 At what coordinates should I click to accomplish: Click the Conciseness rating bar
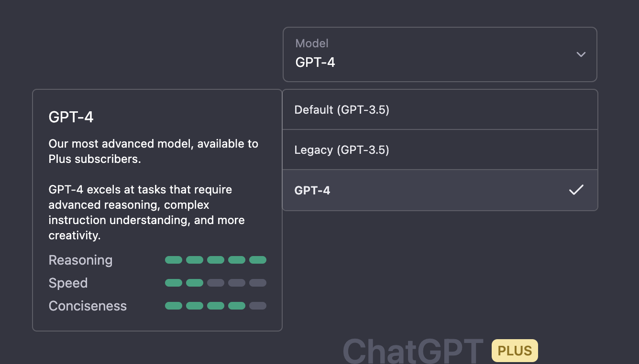point(216,306)
